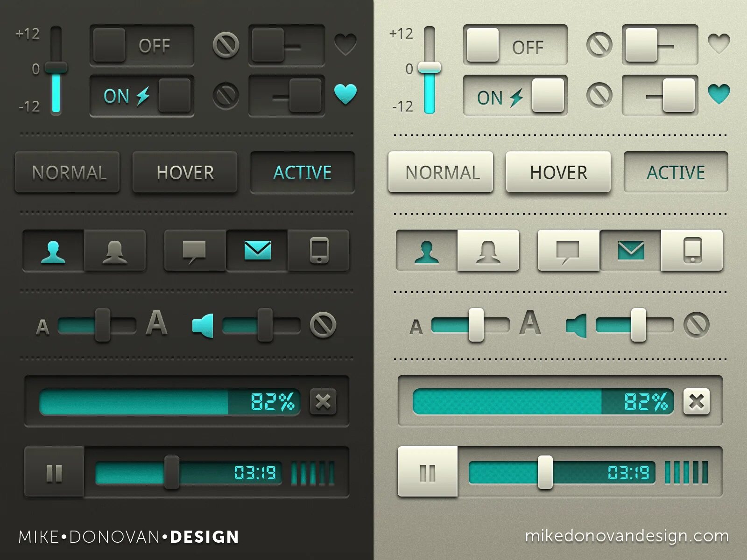This screenshot has width=747, height=560.
Task: Select the female user icon in light panel
Action: tap(488, 251)
